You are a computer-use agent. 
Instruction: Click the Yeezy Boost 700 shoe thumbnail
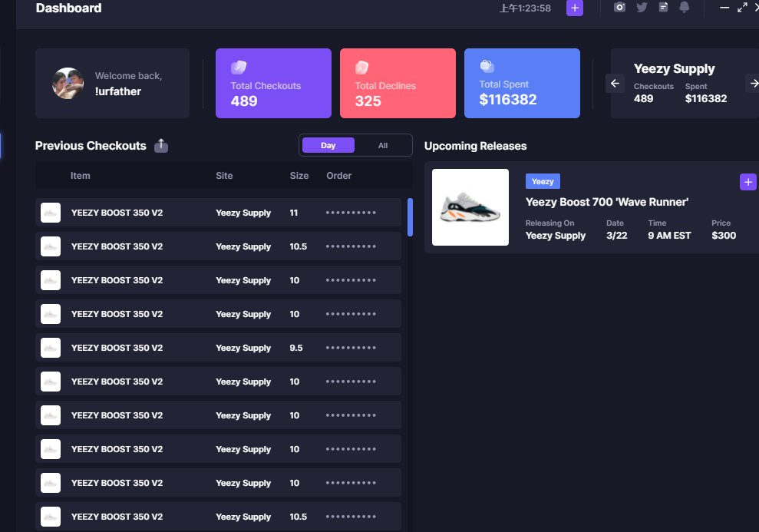(x=470, y=207)
